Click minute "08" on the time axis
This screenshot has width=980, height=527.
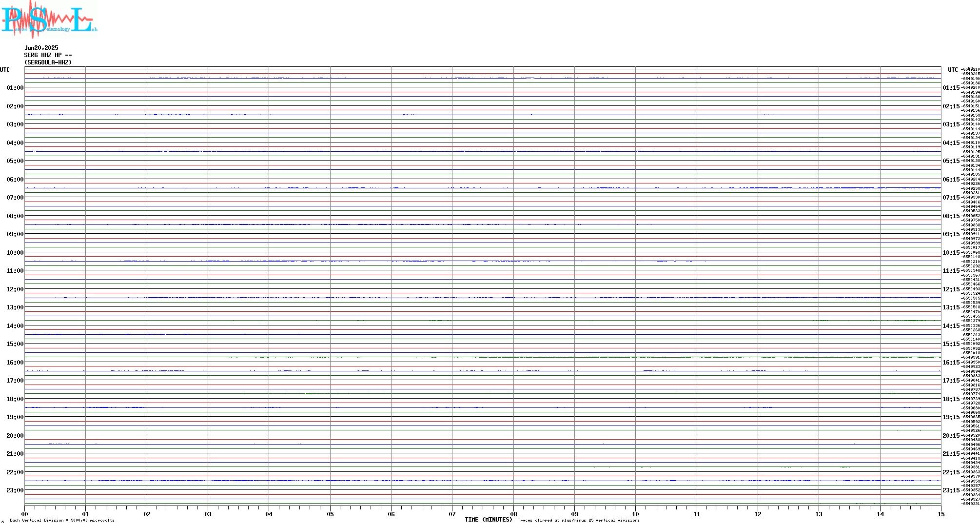tap(513, 514)
